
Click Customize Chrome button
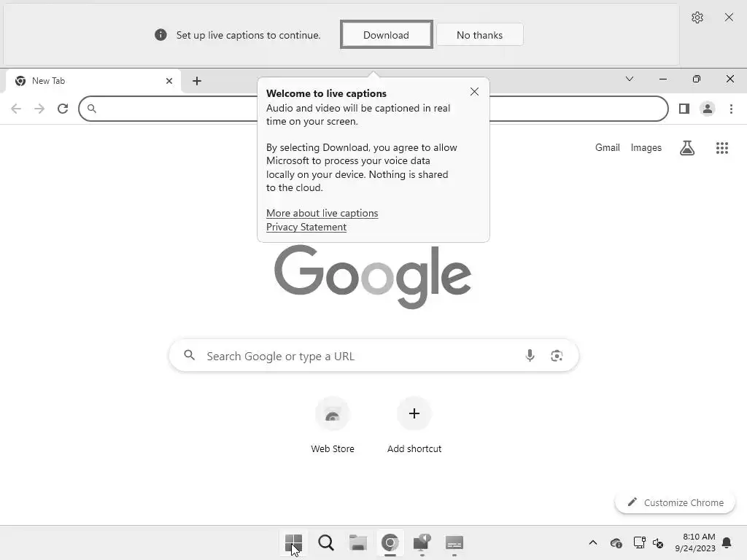tap(675, 502)
